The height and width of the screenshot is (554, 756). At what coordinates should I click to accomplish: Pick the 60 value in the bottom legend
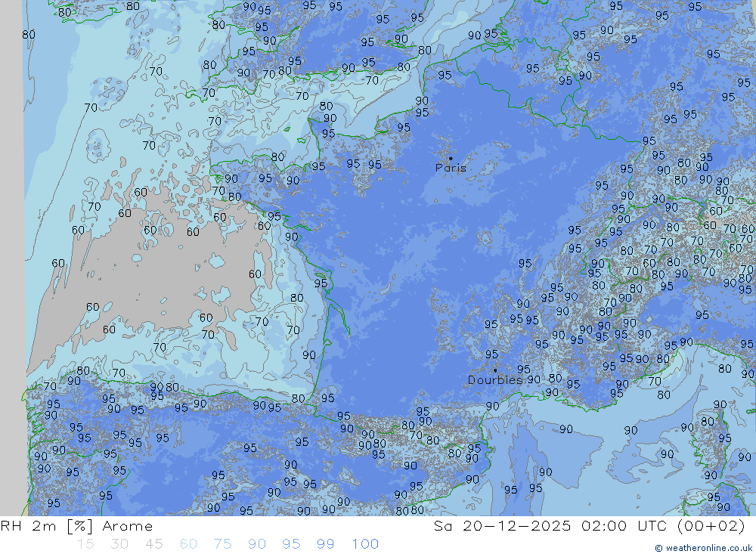point(188,544)
